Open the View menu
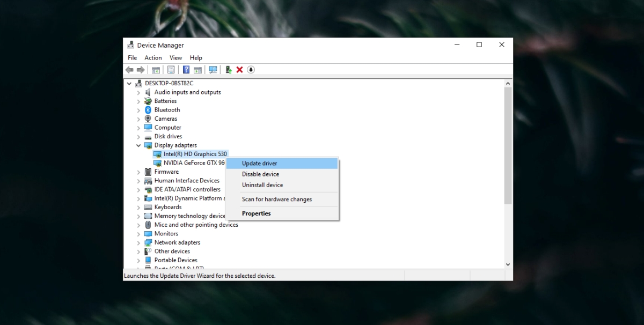This screenshot has height=325, width=644. [x=176, y=58]
